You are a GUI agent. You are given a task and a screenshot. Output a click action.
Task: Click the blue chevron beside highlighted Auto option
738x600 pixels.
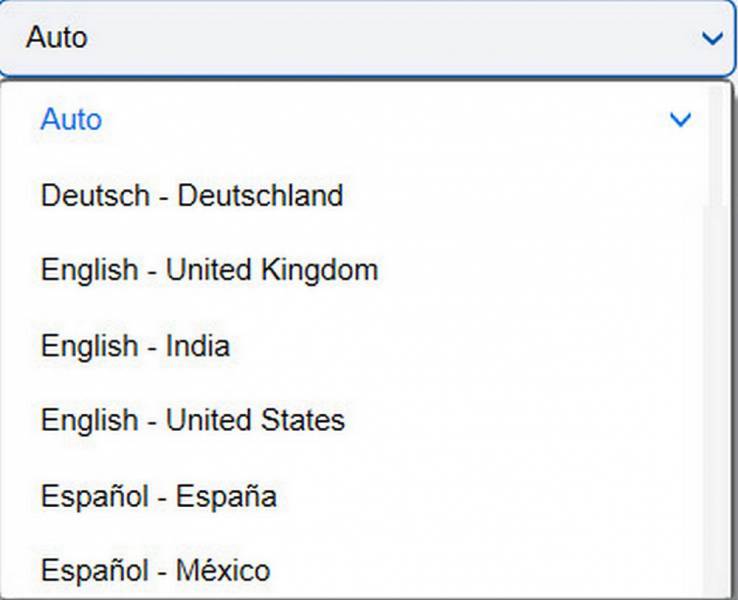pos(680,120)
